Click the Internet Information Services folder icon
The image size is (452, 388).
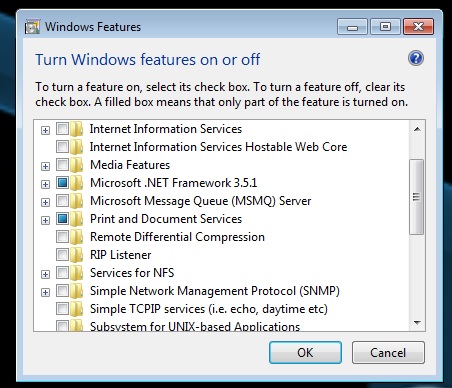coord(76,129)
